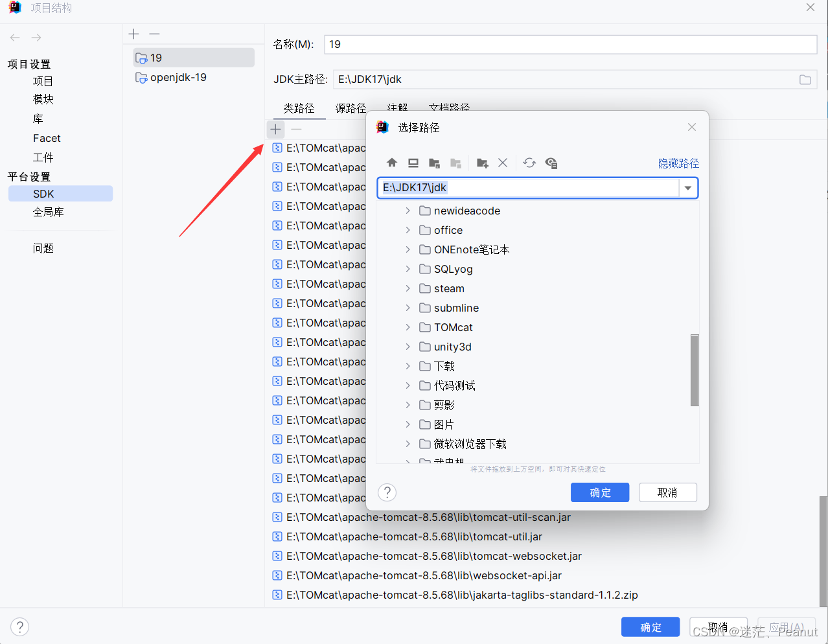Image resolution: width=828 pixels, height=644 pixels.
Task: Add a new SDK with the plus icon
Action: coord(134,34)
